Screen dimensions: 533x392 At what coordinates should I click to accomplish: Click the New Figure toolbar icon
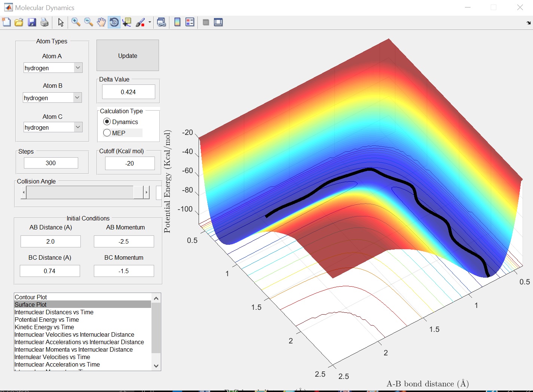click(x=7, y=22)
